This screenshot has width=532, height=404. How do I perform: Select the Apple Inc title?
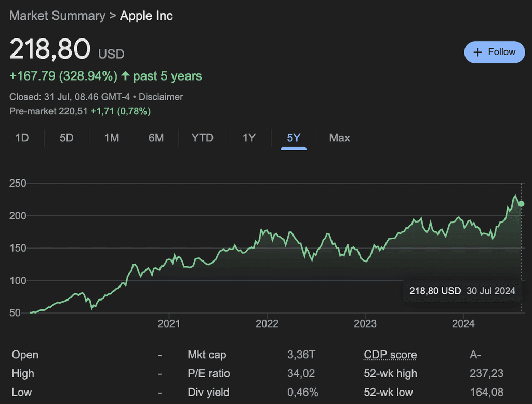(x=147, y=16)
